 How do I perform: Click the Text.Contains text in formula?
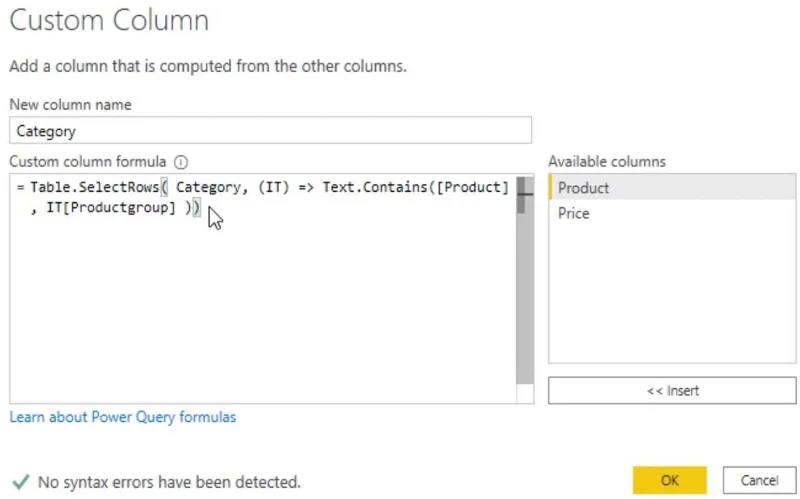tap(376, 187)
